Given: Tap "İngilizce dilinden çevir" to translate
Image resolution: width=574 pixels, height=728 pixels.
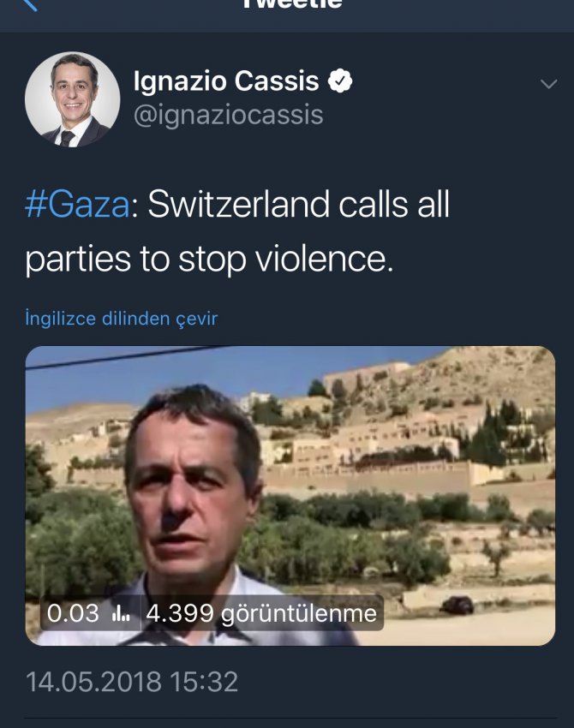Looking at the screenshot, I should pyautogui.click(x=122, y=319).
